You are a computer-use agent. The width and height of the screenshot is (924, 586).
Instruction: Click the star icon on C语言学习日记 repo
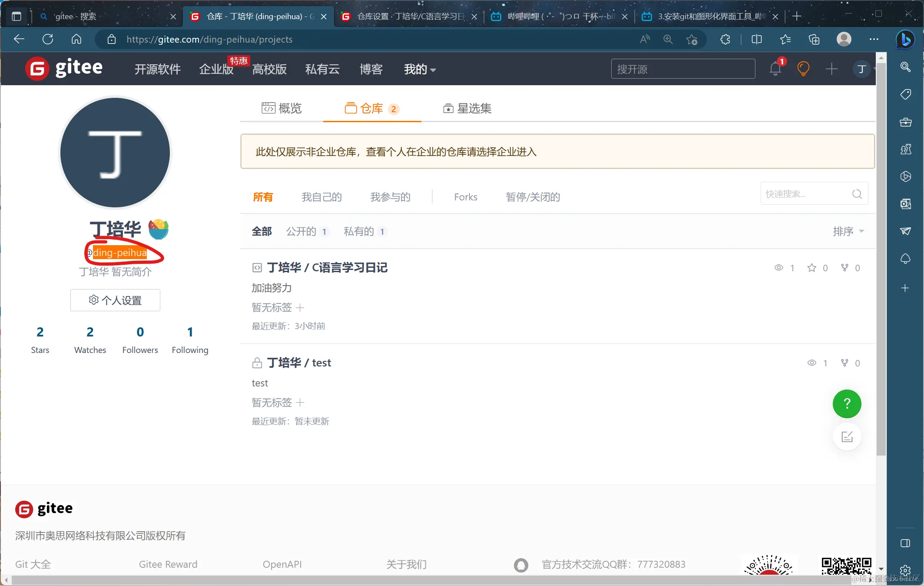[x=811, y=268]
